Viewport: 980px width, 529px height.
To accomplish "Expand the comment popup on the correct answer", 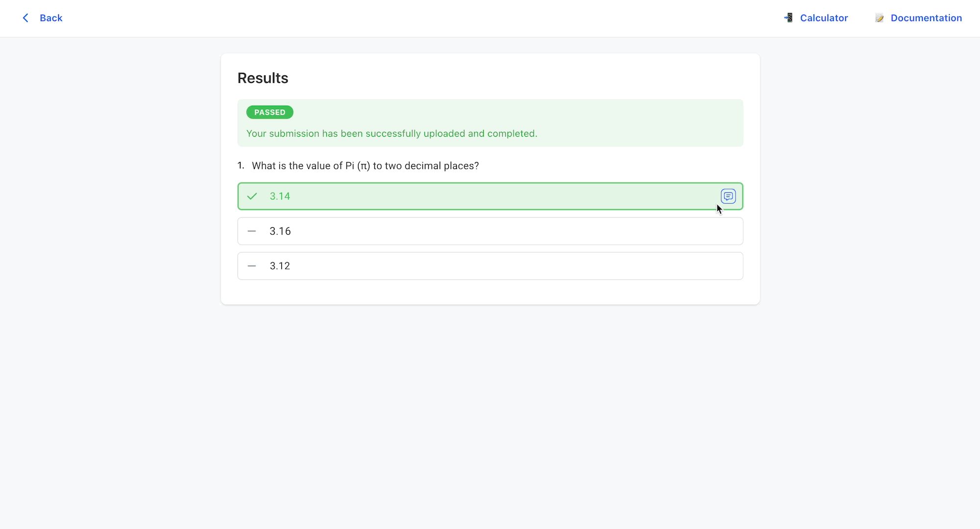I will tap(728, 196).
